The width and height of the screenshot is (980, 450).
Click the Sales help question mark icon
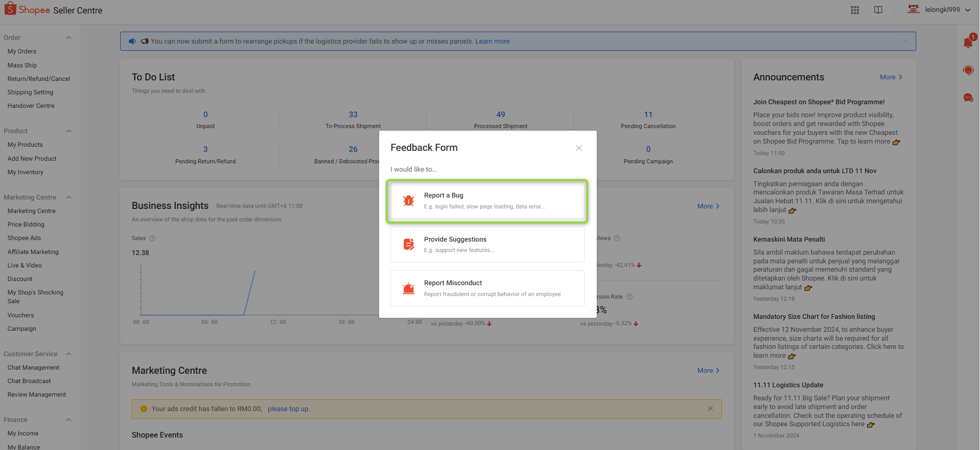pos(152,238)
